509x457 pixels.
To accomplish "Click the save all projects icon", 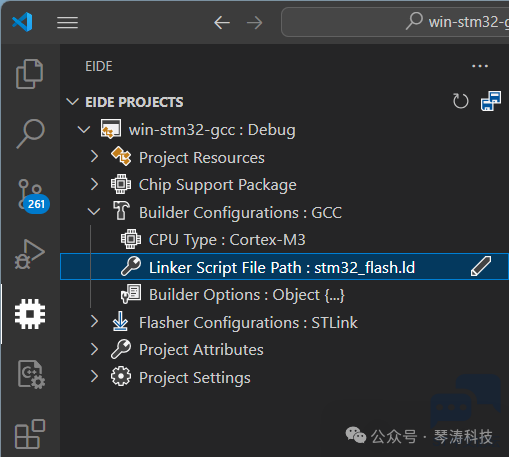I will click(x=490, y=101).
